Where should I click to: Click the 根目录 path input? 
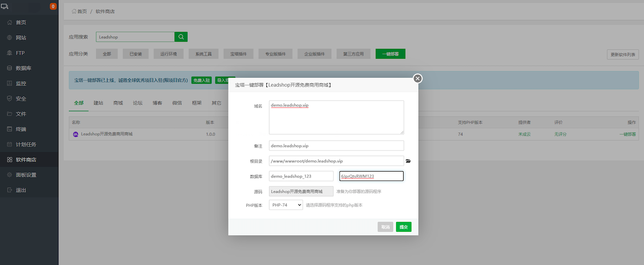coord(336,161)
